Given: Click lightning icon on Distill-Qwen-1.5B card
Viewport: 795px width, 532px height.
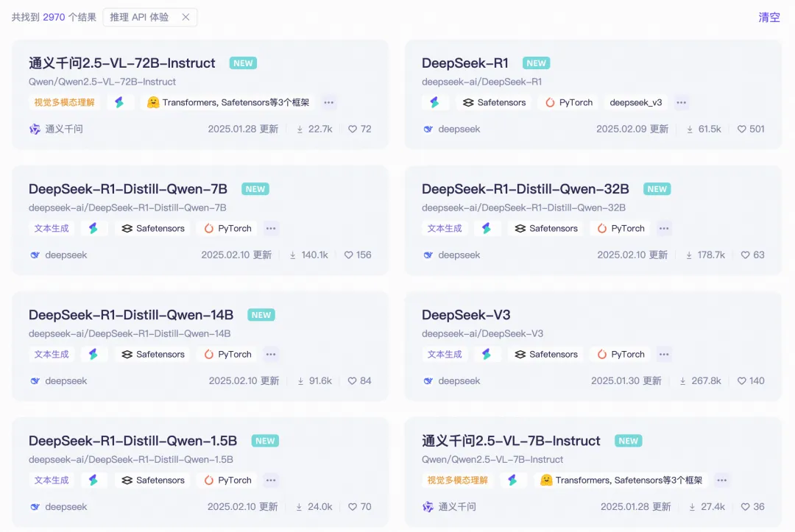Looking at the screenshot, I should [x=93, y=480].
